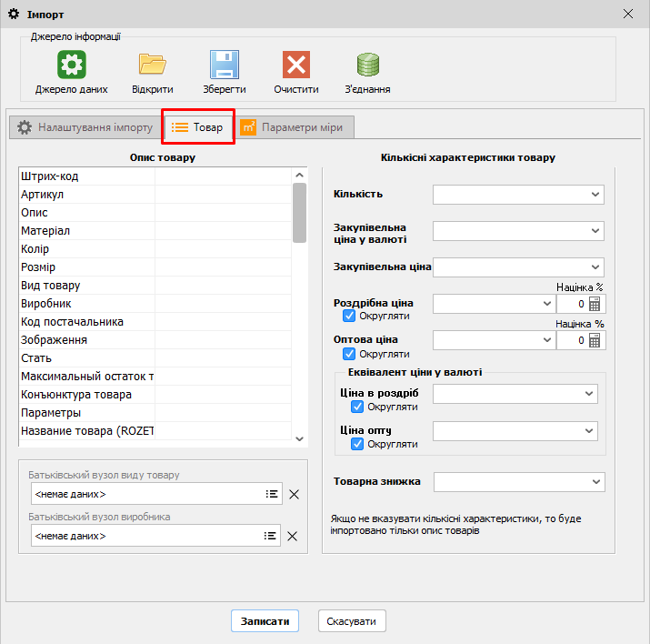This screenshot has width=650, height=644.
Task: Clear Батьківський вузол виду товару with X
Action: [x=293, y=494]
